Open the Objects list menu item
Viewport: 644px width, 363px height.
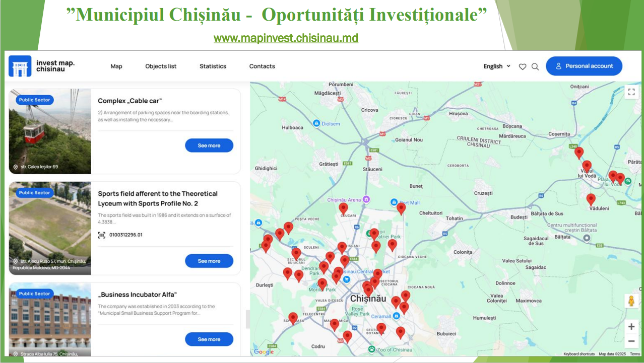(x=161, y=66)
